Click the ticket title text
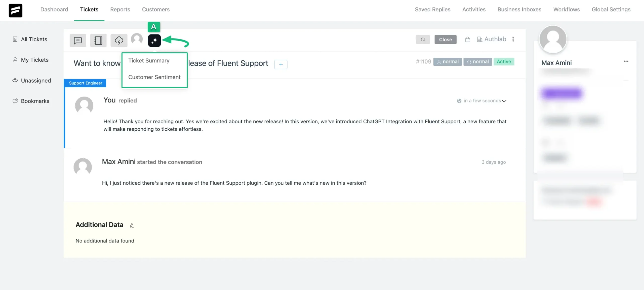Image resolution: width=644 pixels, height=290 pixels. [171, 63]
